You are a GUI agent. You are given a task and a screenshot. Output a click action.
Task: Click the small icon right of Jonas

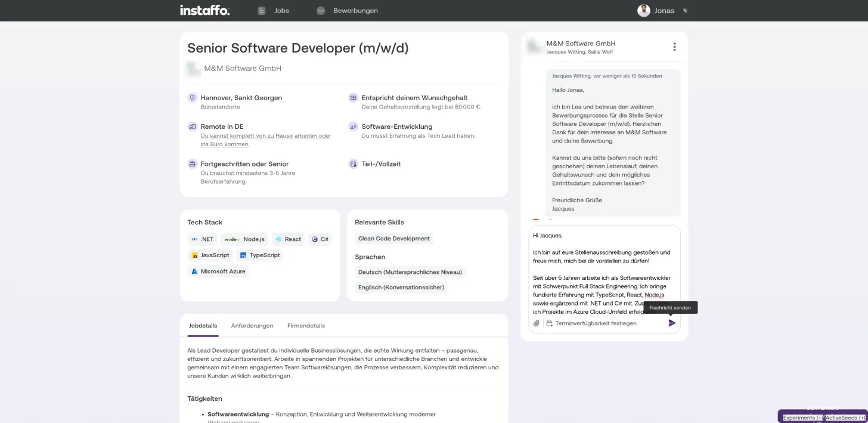click(x=685, y=11)
